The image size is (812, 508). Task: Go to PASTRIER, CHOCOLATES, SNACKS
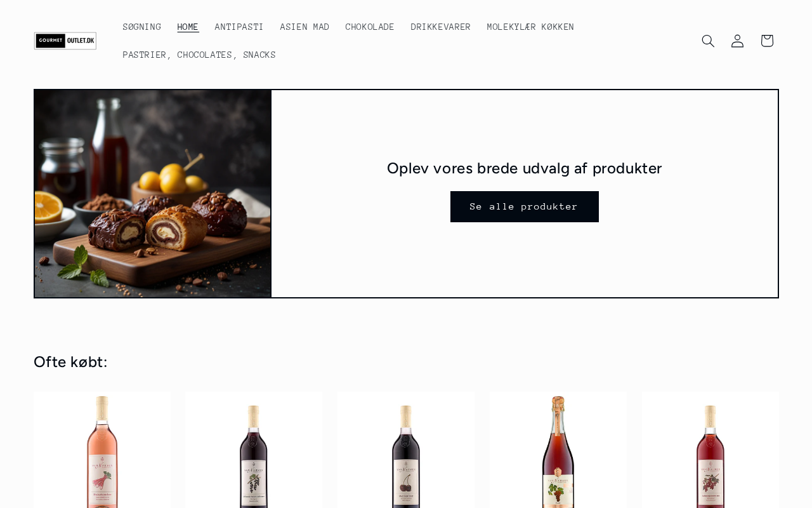point(199,55)
